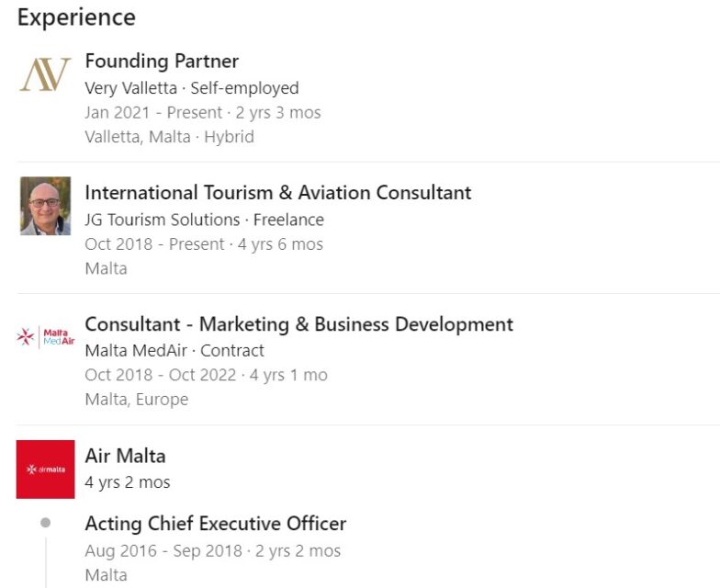Open Consultant - Marketing & Business Development title
The width and height of the screenshot is (720, 588).
298,324
